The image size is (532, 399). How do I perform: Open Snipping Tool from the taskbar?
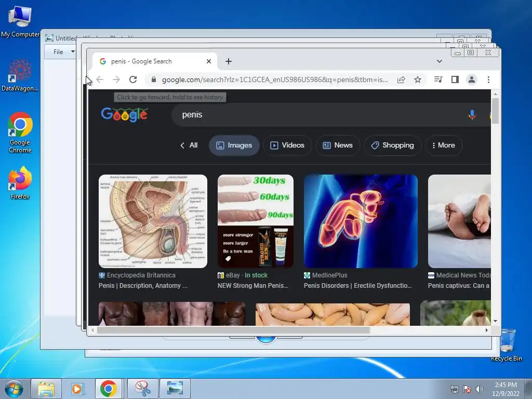pyautogui.click(x=143, y=389)
